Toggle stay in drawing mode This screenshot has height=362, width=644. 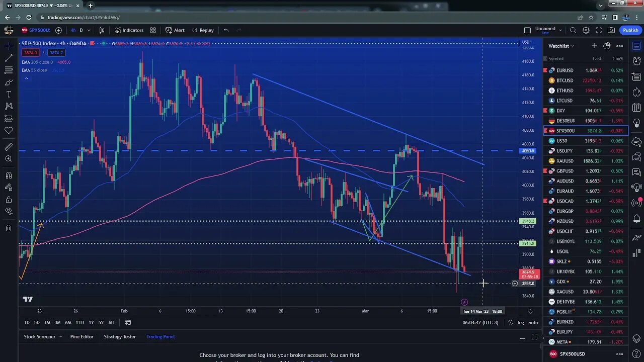[x=9, y=188]
